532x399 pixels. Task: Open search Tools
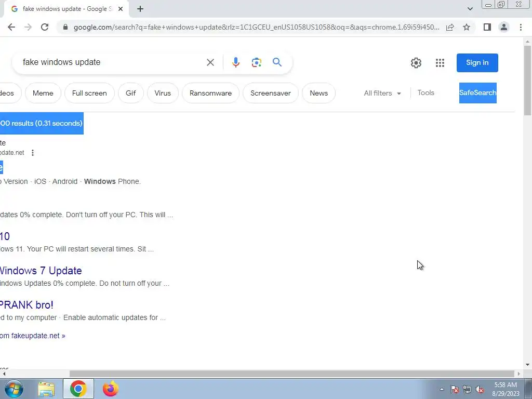point(426,92)
